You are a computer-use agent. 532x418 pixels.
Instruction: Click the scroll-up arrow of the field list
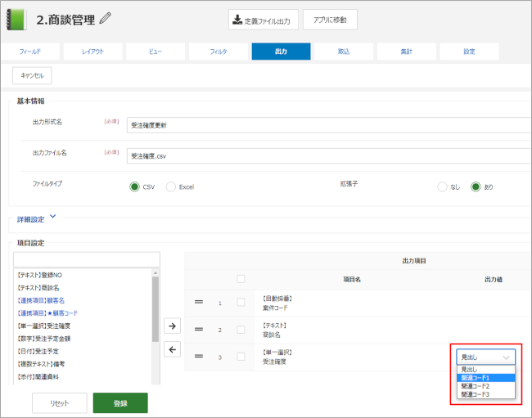click(156, 273)
